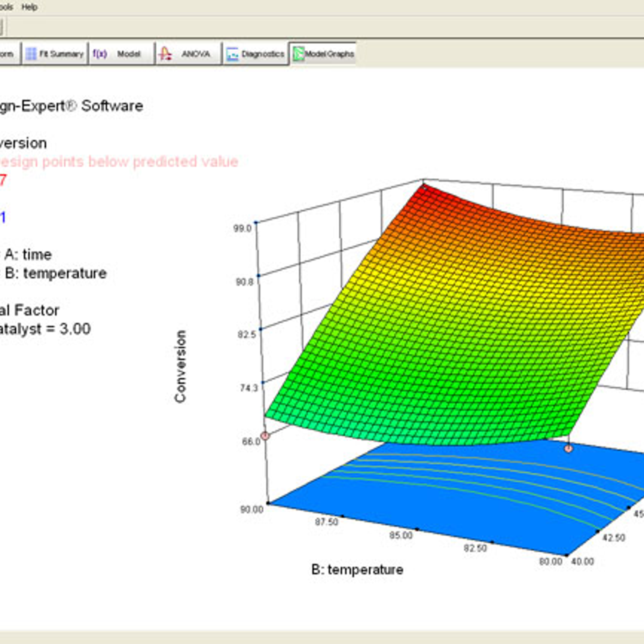Image resolution: width=644 pixels, height=644 pixels.
Task: Select the pink design point near 66.0 axis
Action: click(265, 436)
